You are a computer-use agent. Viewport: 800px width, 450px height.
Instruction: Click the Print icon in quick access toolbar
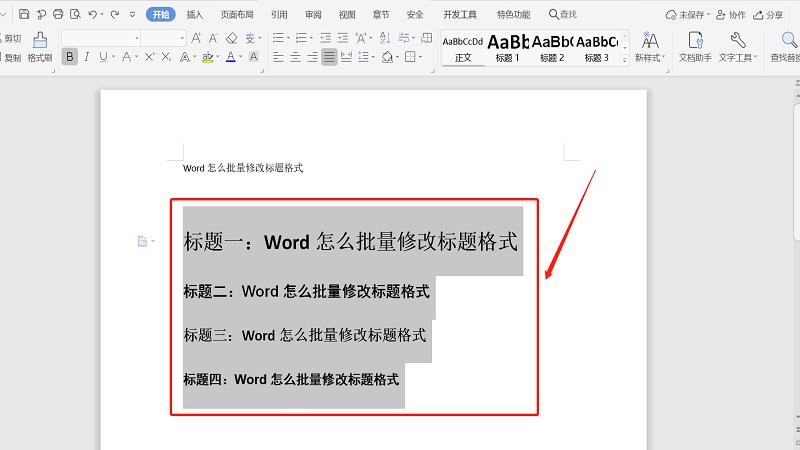[x=58, y=15]
